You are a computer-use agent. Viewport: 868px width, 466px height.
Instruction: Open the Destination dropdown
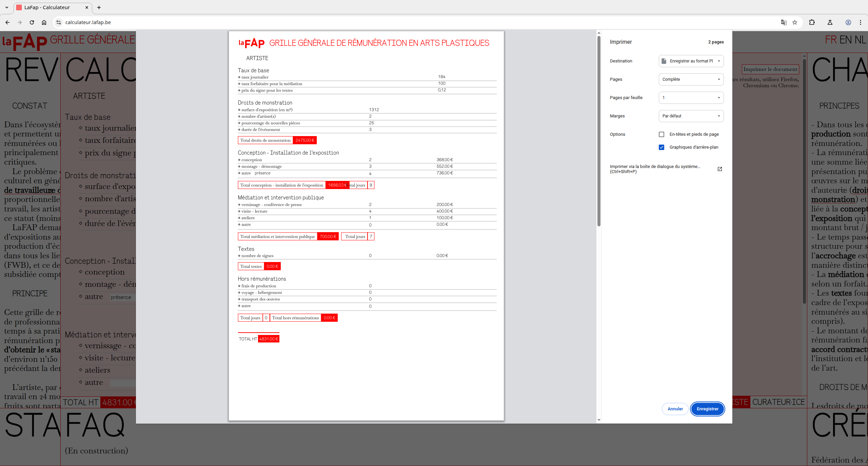pyautogui.click(x=691, y=61)
